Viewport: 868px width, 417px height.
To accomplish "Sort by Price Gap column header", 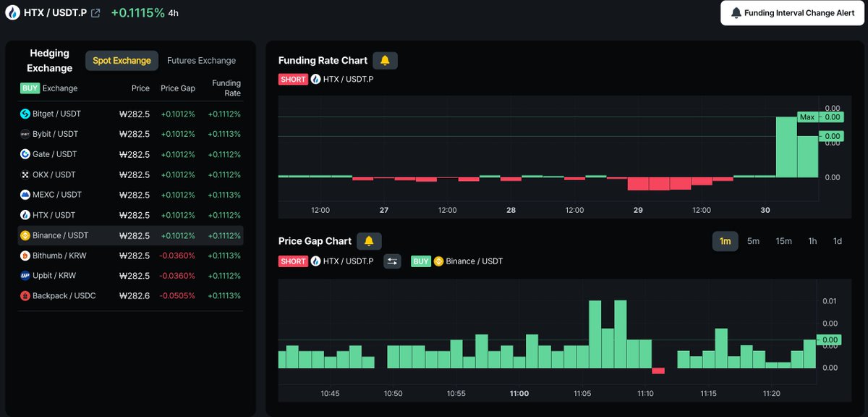I will coord(178,88).
